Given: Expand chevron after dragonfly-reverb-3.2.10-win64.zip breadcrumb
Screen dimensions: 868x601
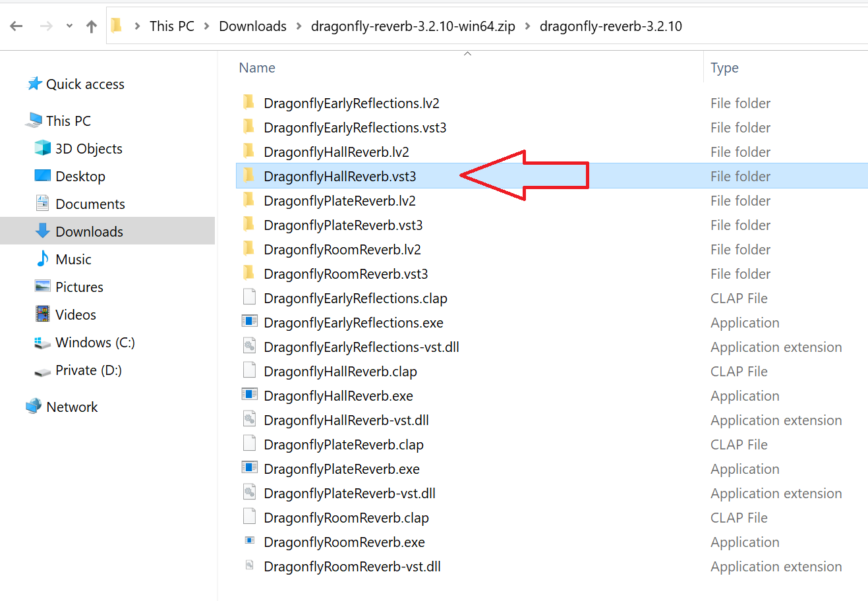Looking at the screenshot, I should (527, 26).
